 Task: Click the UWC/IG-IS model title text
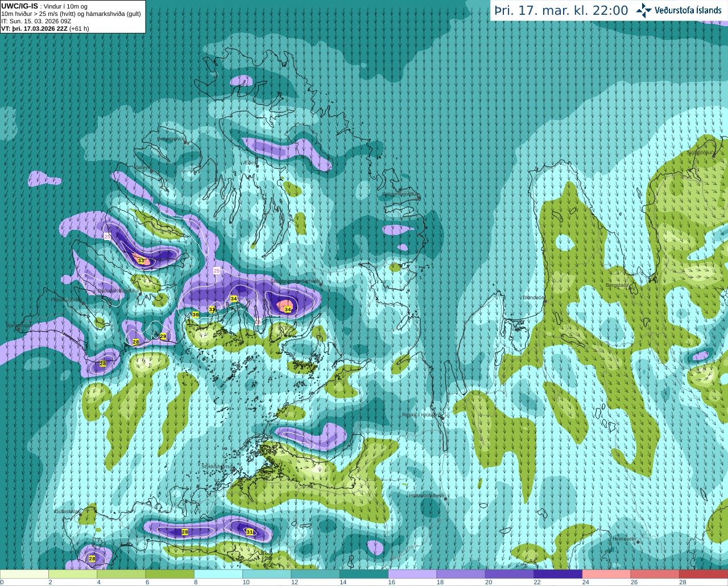(x=19, y=6)
